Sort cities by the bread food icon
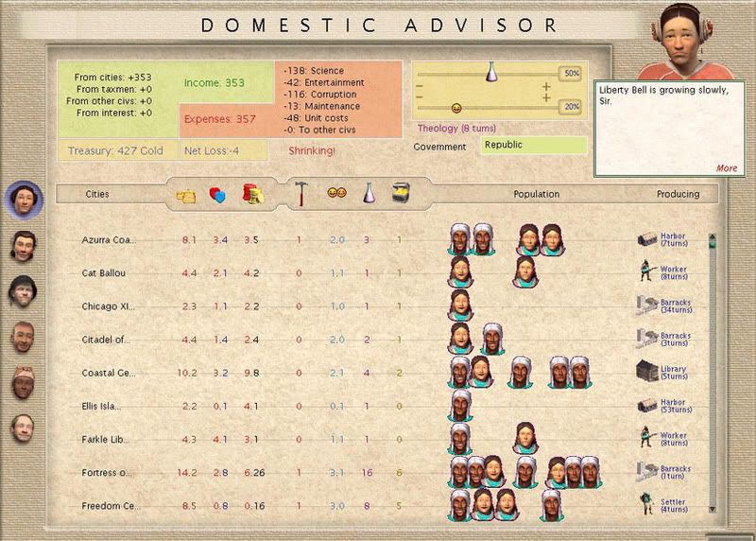Screen dimensions: 756x541 coord(186,196)
